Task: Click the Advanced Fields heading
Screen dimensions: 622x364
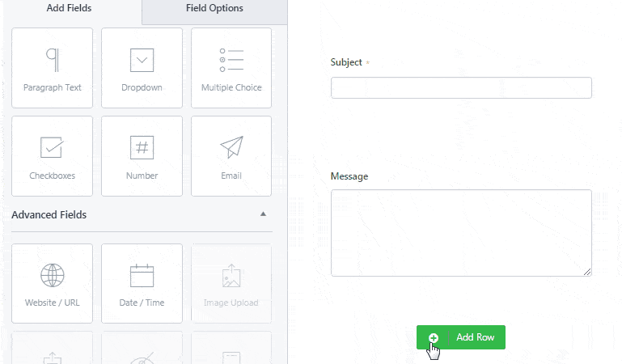Action: (x=49, y=214)
